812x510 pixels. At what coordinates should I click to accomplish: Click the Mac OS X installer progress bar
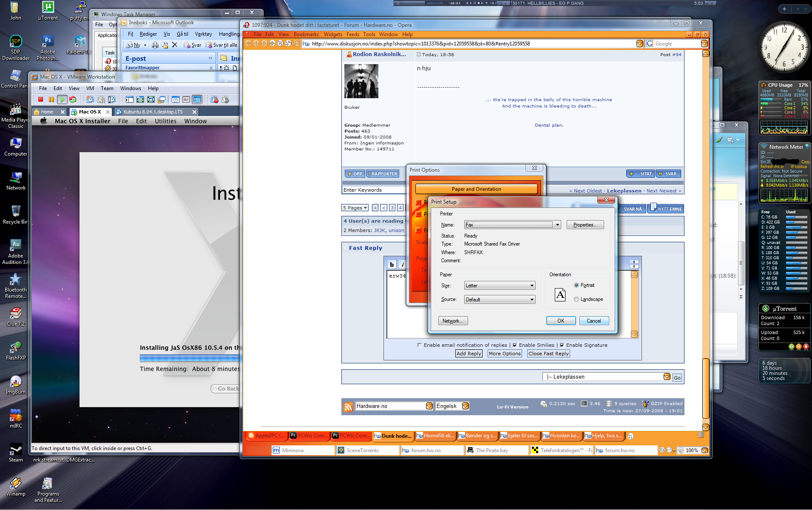pos(190,358)
